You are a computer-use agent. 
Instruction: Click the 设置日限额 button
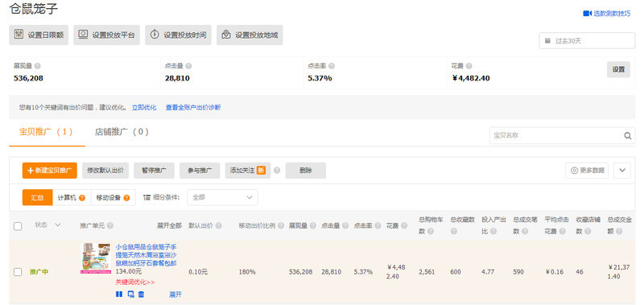39,35
